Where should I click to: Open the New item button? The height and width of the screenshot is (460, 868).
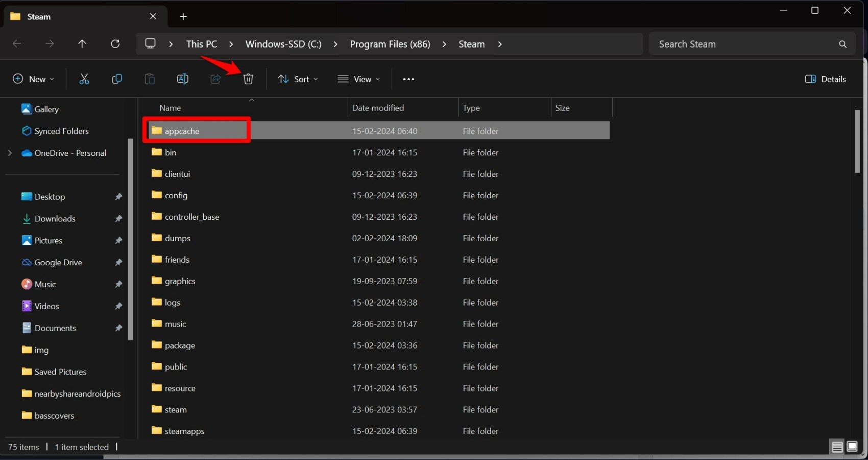pyautogui.click(x=33, y=79)
